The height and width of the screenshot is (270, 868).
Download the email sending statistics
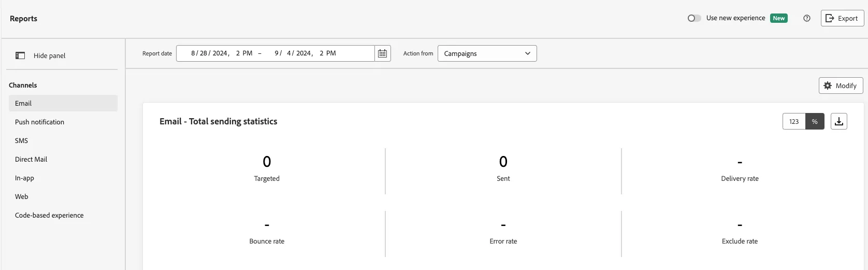838,121
